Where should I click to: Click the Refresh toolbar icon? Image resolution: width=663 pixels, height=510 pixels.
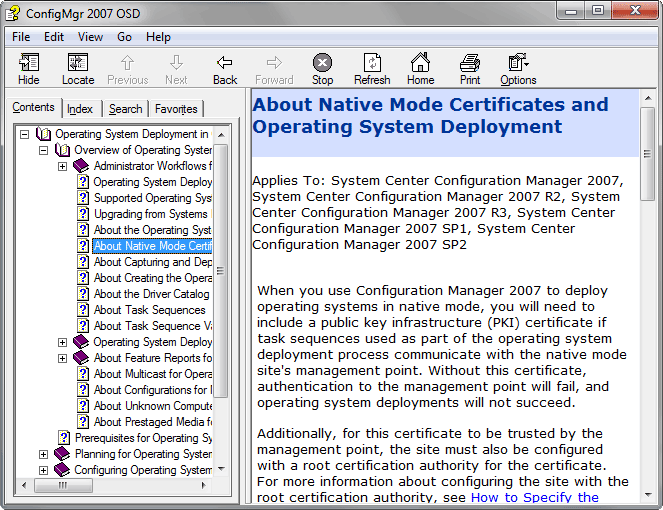coord(372,63)
